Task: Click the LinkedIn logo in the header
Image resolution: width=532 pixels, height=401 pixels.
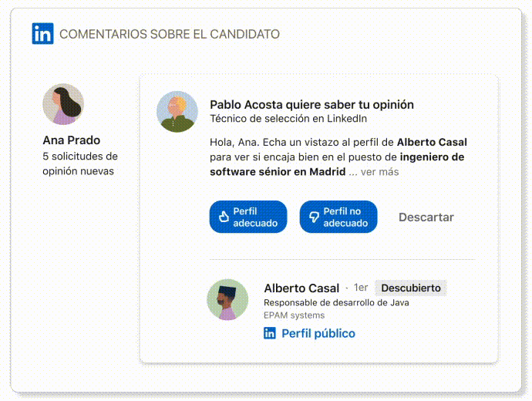Action: [x=42, y=34]
